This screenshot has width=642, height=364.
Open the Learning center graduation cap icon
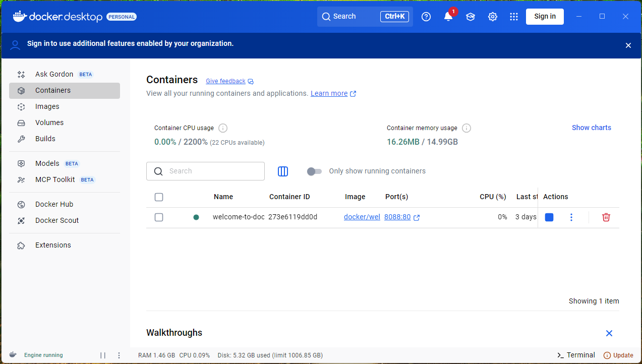click(471, 17)
